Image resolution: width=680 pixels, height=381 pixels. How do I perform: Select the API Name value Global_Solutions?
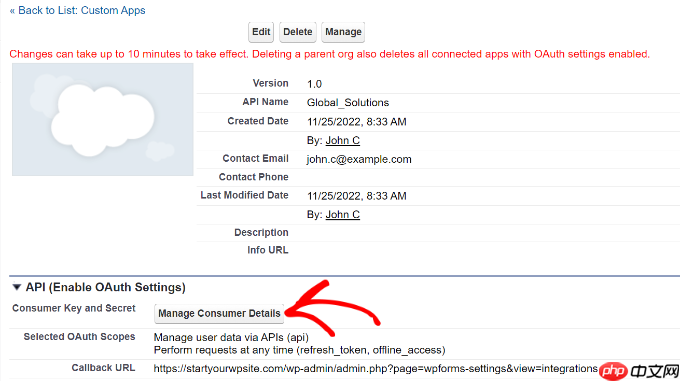click(x=348, y=103)
